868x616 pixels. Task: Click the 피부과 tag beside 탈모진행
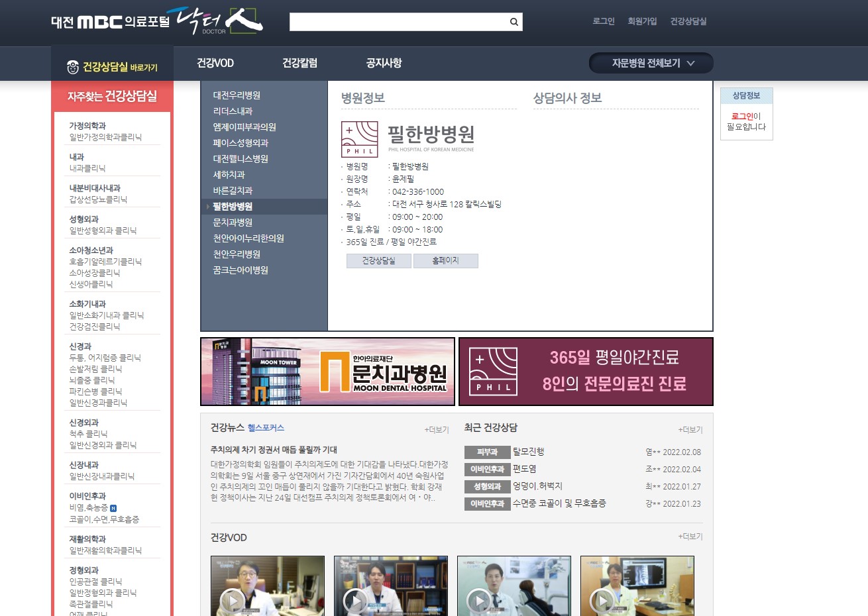coord(487,452)
